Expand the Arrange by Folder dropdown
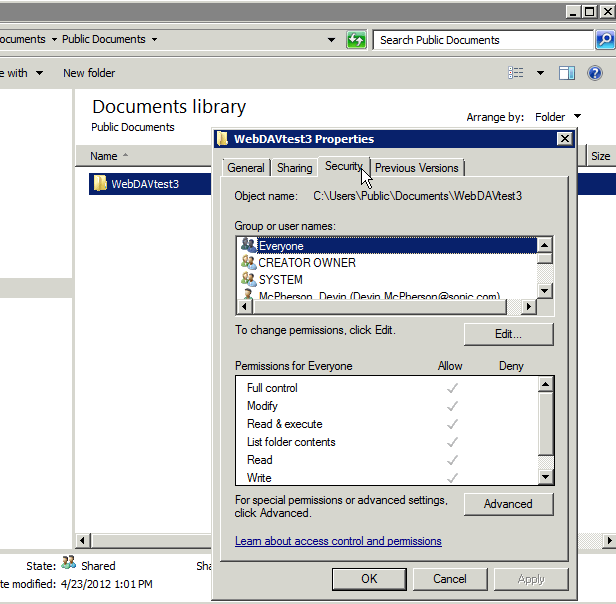 (x=558, y=117)
